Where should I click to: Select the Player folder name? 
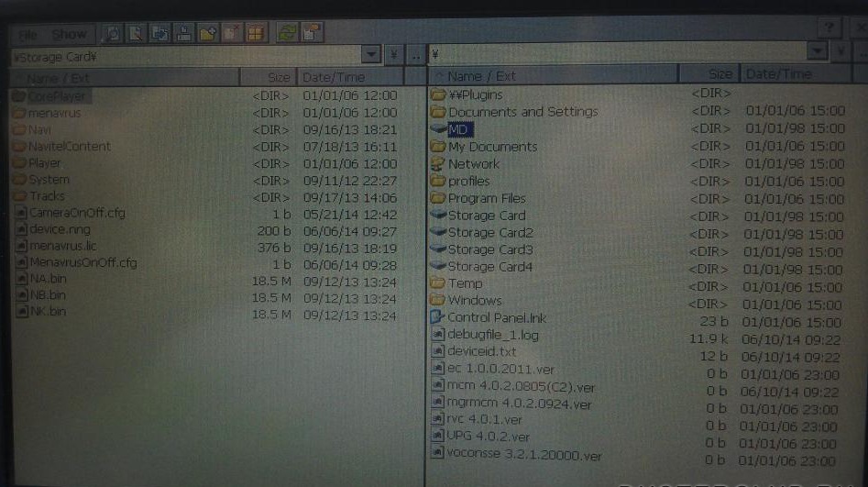(45, 163)
